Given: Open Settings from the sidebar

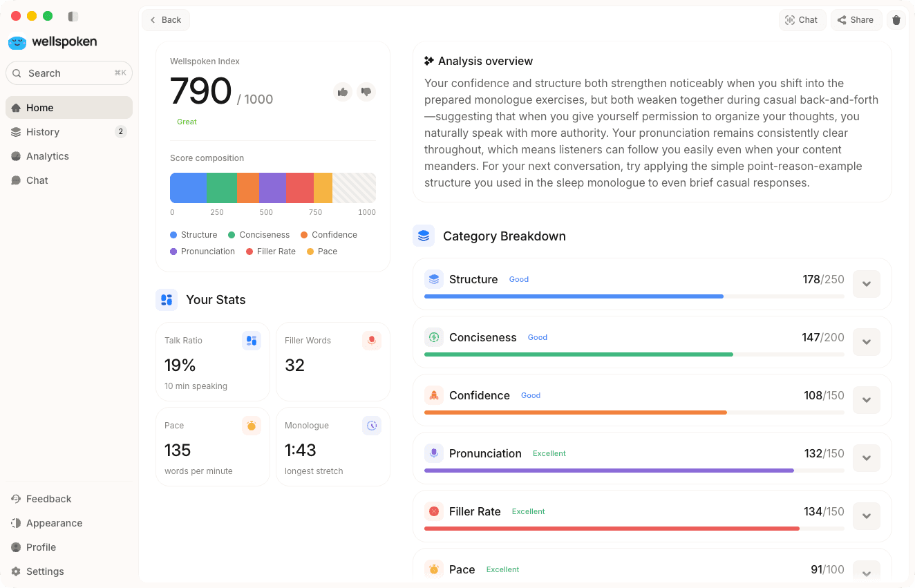Looking at the screenshot, I should pos(45,571).
